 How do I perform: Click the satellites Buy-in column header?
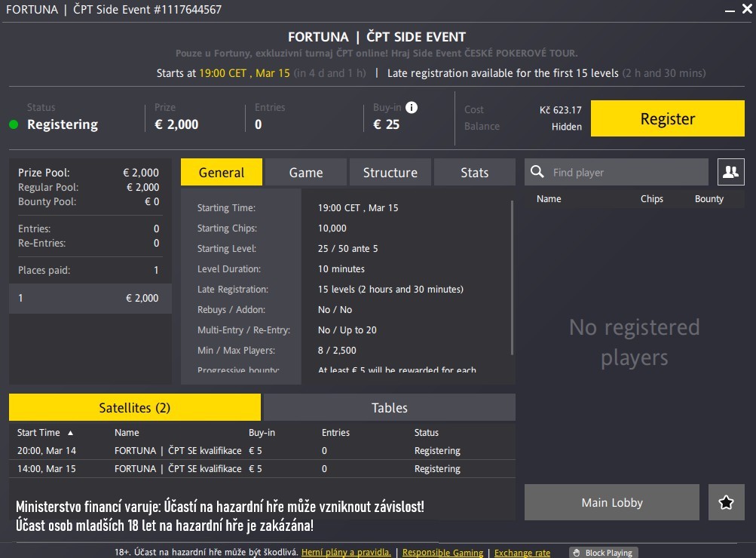click(x=262, y=433)
